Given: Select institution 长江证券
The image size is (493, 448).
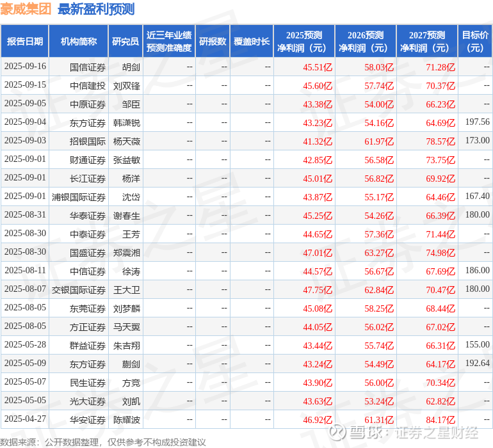Looking at the screenshot, I should click(88, 179).
